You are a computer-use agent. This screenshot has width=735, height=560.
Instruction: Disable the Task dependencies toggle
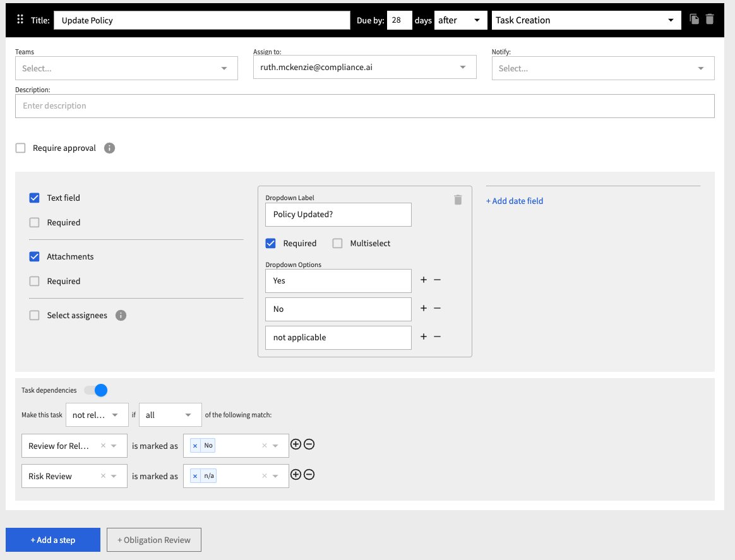(x=96, y=390)
